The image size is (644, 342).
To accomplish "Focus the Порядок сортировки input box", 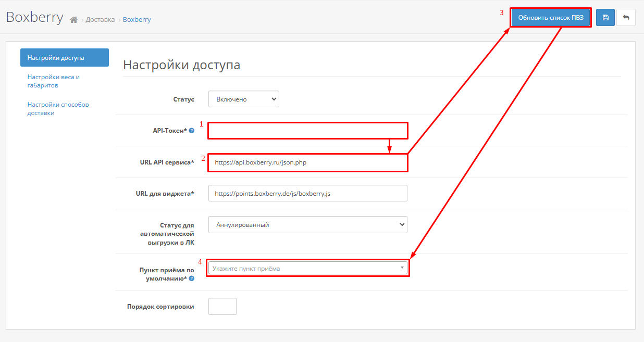I will [x=222, y=306].
